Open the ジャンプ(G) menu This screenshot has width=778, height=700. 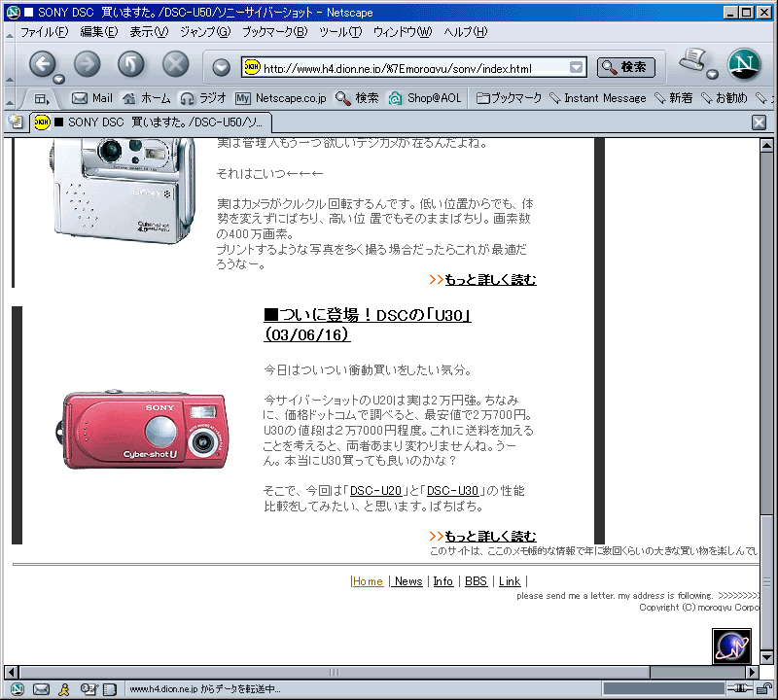pos(205,32)
